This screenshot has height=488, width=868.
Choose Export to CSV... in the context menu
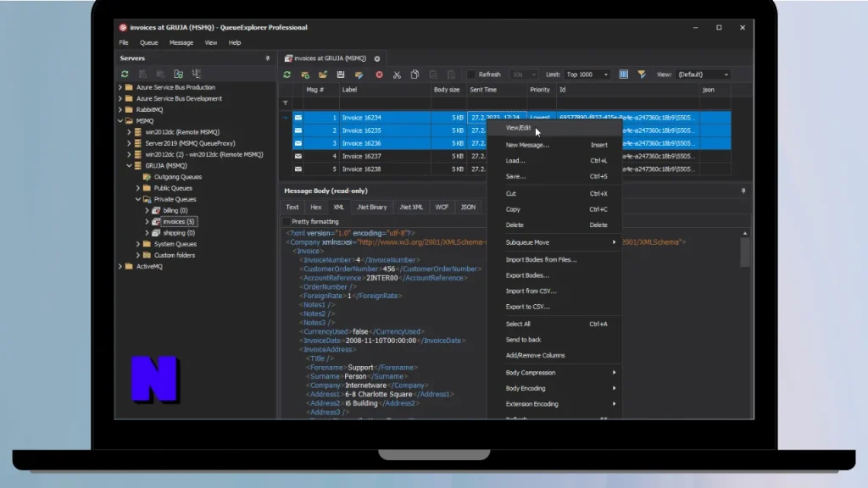tap(554, 307)
